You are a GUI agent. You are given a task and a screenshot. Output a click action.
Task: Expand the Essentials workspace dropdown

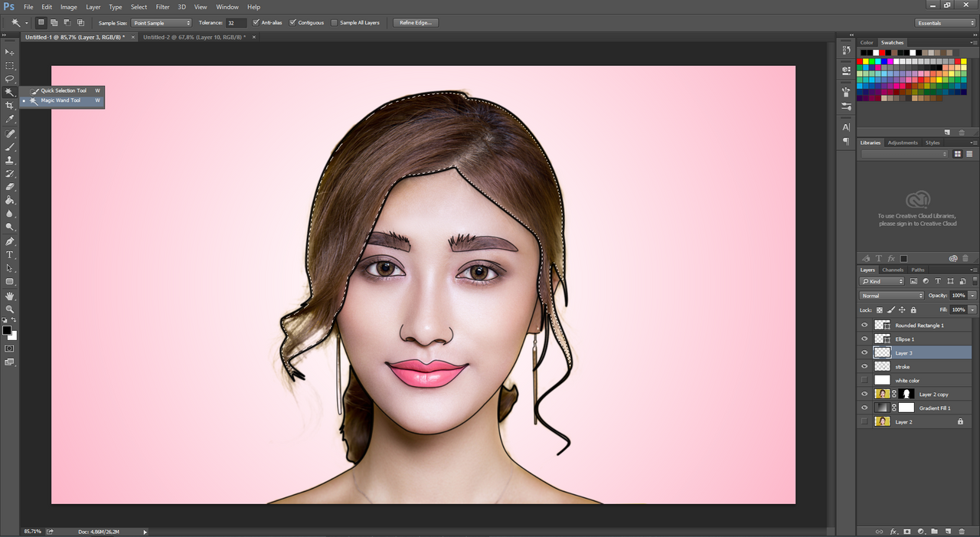point(946,23)
